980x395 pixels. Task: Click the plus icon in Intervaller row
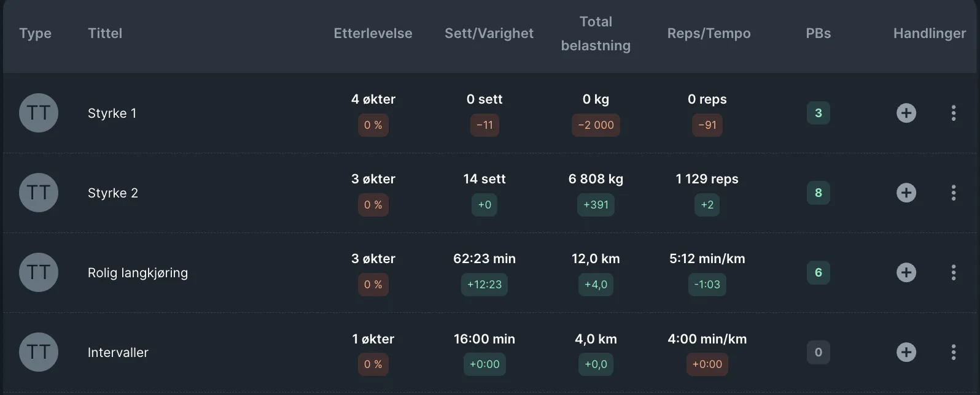tap(906, 352)
